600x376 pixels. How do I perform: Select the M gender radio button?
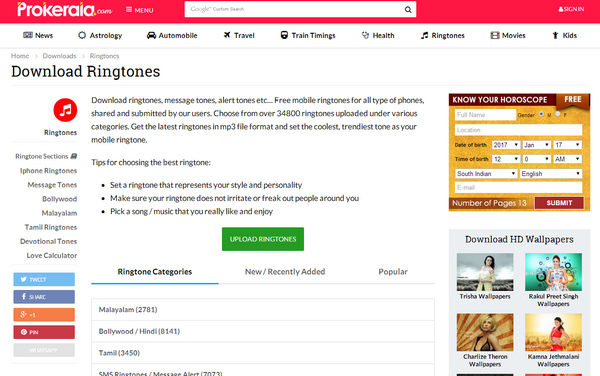pyautogui.click(x=541, y=114)
